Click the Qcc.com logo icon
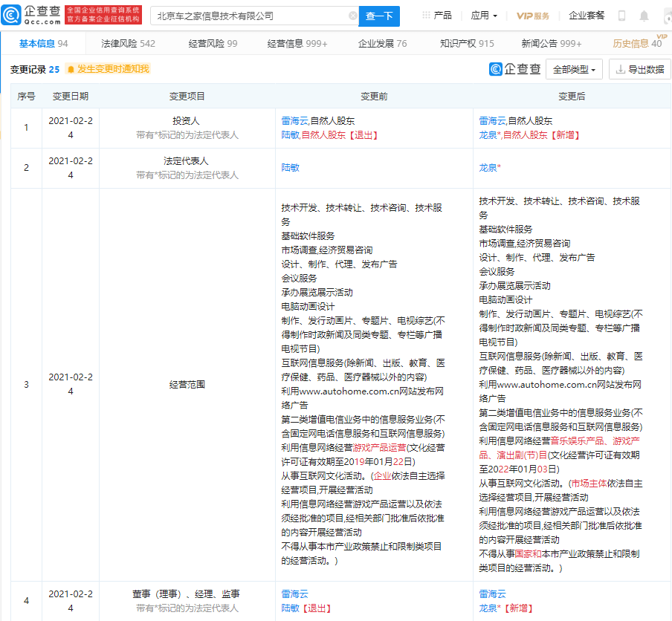The height and width of the screenshot is (621, 672). pos(11,16)
